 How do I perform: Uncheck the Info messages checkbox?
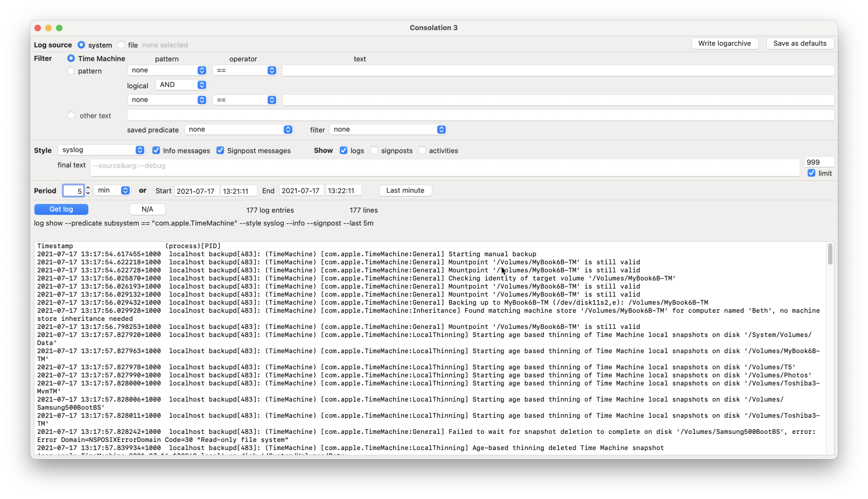pos(156,150)
